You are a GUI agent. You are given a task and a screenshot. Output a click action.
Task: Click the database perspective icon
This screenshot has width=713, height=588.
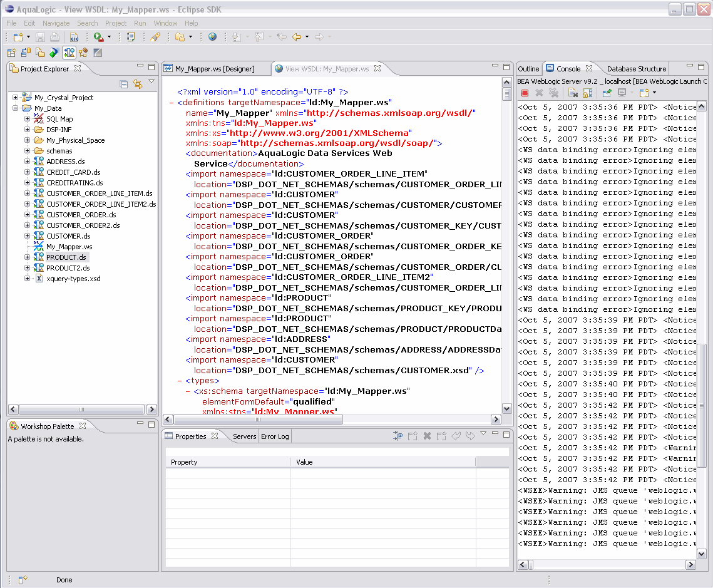click(26, 53)
